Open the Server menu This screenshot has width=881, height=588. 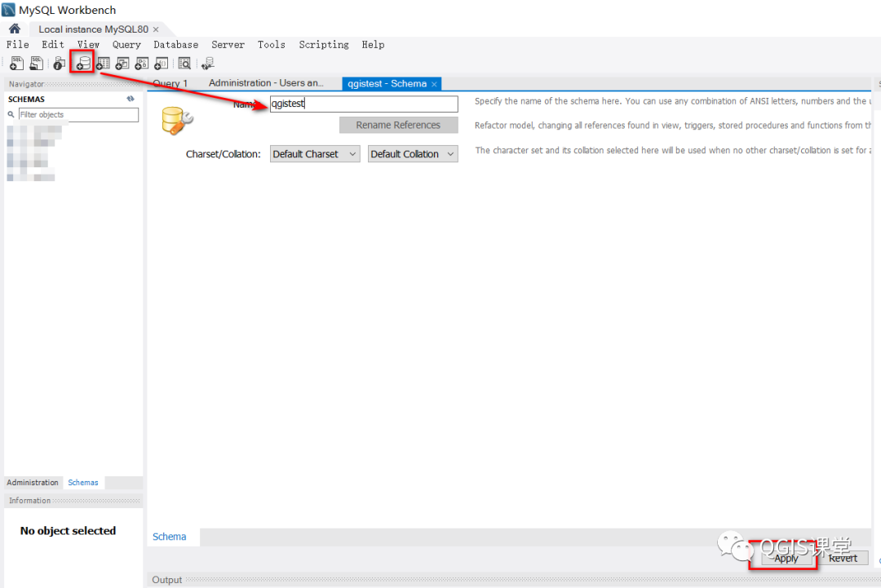coord(228,44)
